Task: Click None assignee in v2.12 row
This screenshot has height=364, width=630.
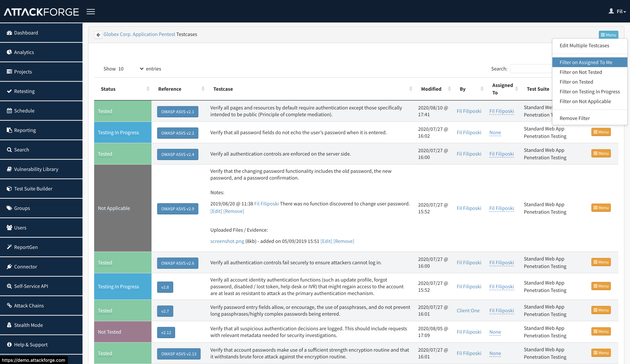Action: click(495, 332)
